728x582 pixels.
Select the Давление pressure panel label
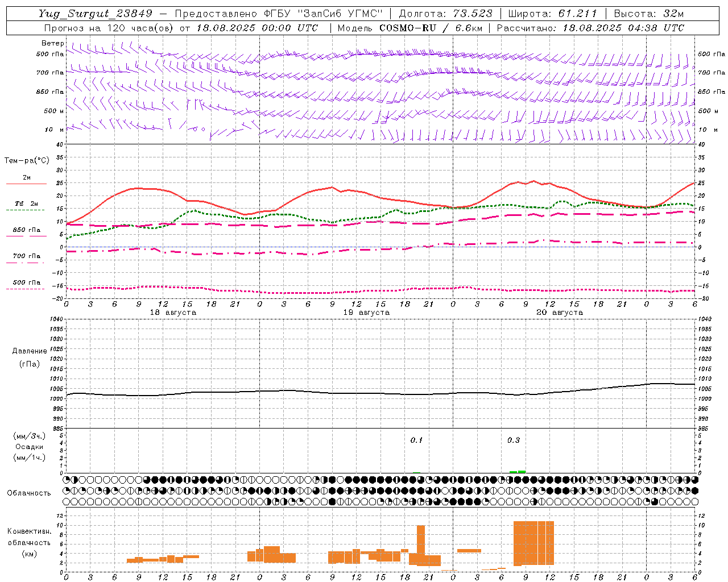click(30, 351)
